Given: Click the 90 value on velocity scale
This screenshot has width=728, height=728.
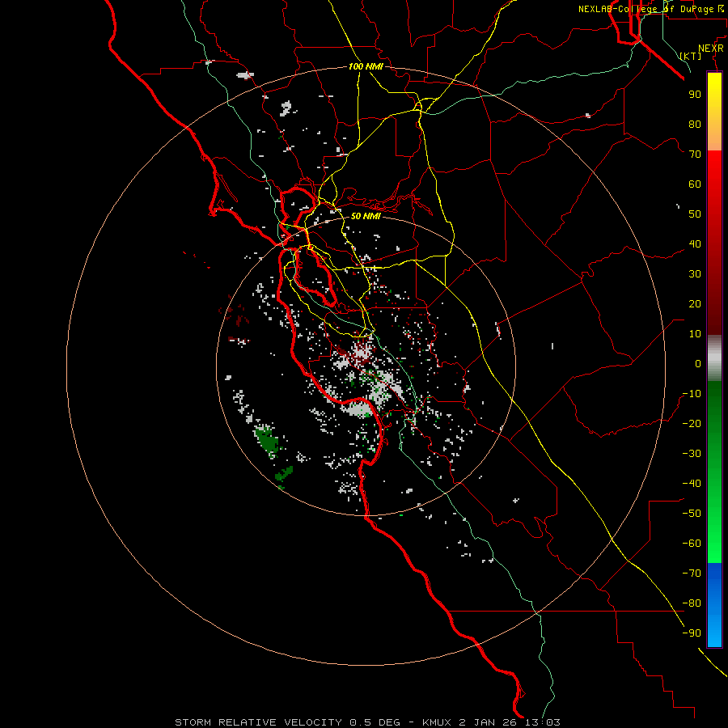Looking at the screenshot, I should click(695, 95).
